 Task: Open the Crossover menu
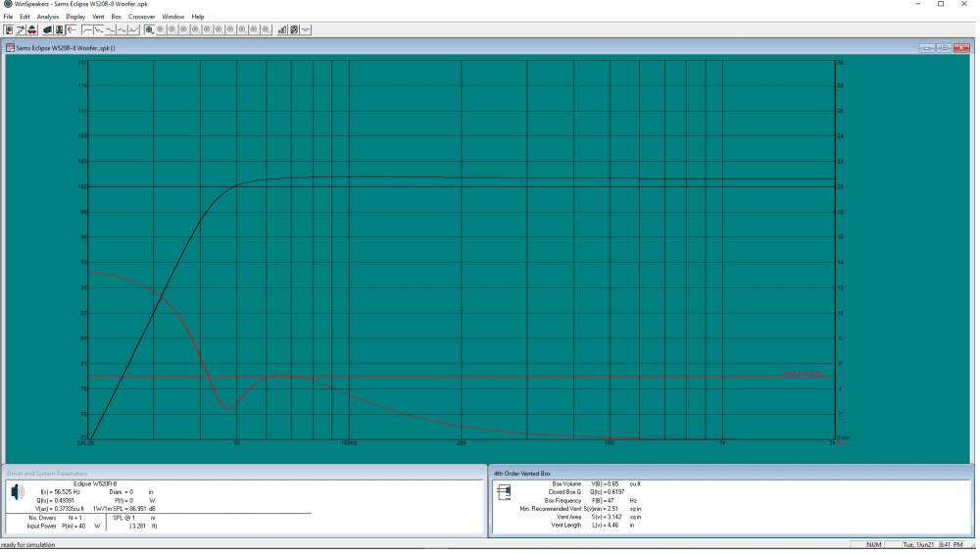click(142, 17)
